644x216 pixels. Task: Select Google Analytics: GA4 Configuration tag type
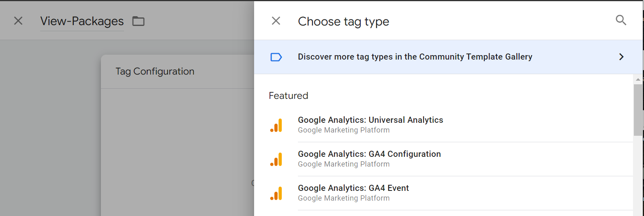tap(369, 154)
